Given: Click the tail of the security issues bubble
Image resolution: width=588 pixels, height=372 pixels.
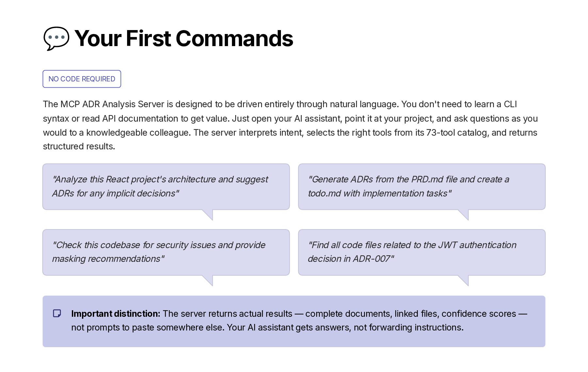Looking at the screenshot, I should tap(208, 280).
